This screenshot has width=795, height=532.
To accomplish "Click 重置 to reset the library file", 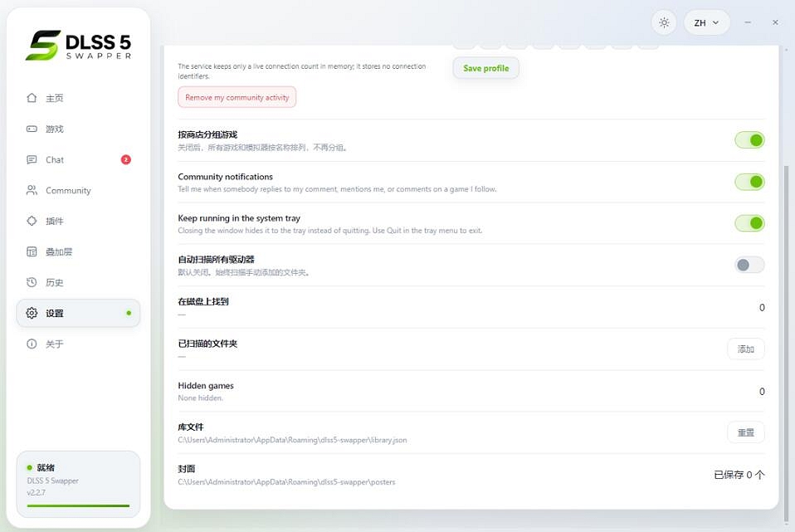I will tap(746, 432).
